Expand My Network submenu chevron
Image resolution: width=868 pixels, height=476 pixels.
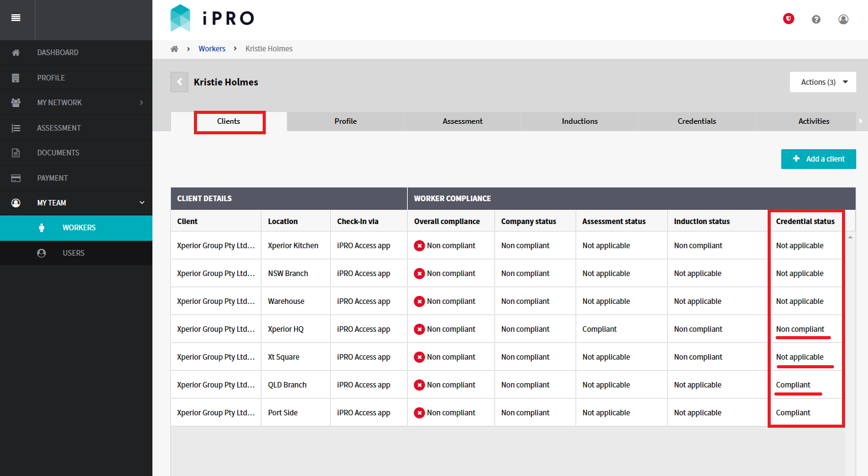pos(141,103)
